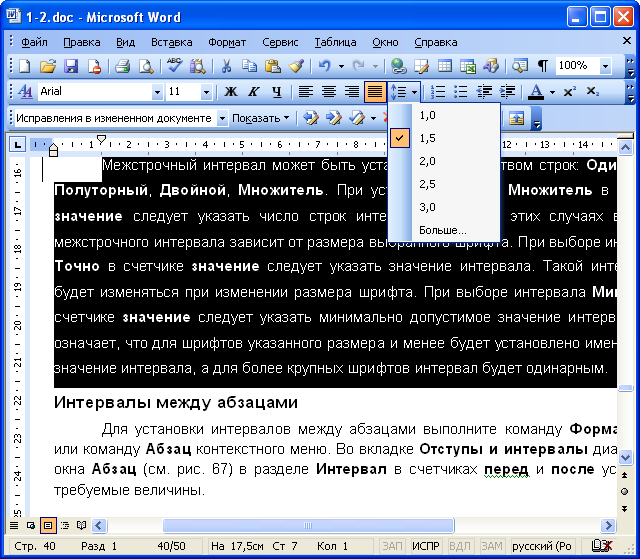640x559 pixels.
Task: Choose Больше... in line spacing list
Action: [444, 230]
